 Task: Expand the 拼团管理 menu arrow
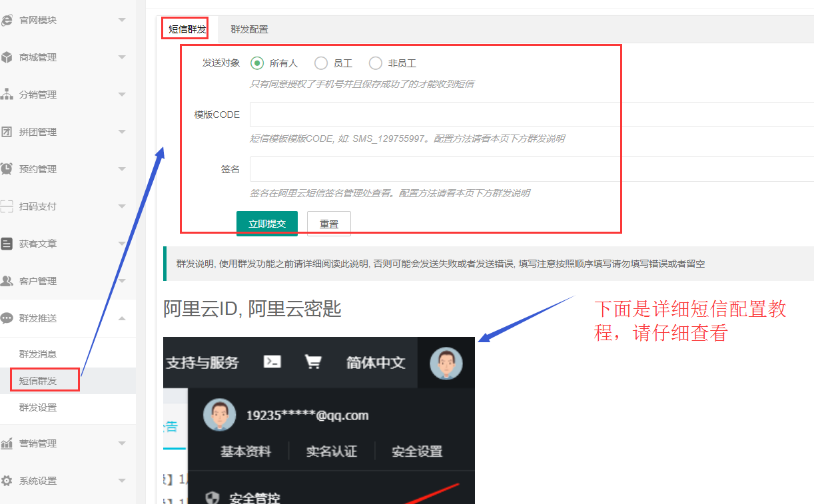(122, 132)
